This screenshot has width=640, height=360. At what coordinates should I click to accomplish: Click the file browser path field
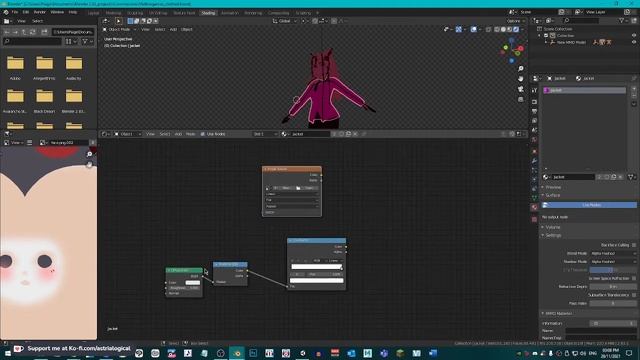pyautogui.click(x=73, y=32)
